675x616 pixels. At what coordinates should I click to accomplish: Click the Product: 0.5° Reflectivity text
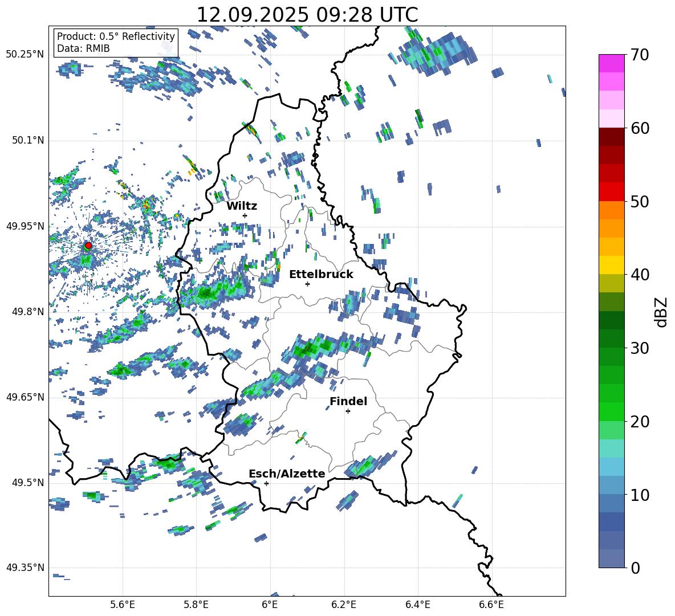click(x=116, y=36)
